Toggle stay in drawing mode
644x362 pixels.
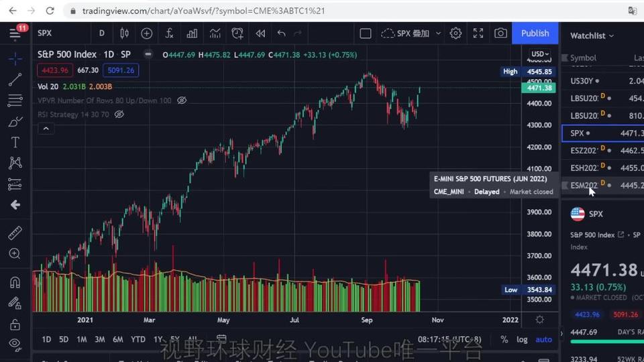(15, 303)
